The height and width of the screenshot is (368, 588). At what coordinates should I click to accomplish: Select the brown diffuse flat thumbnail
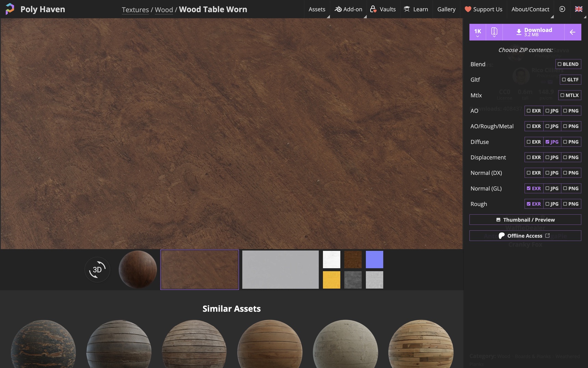coord(200,270)
